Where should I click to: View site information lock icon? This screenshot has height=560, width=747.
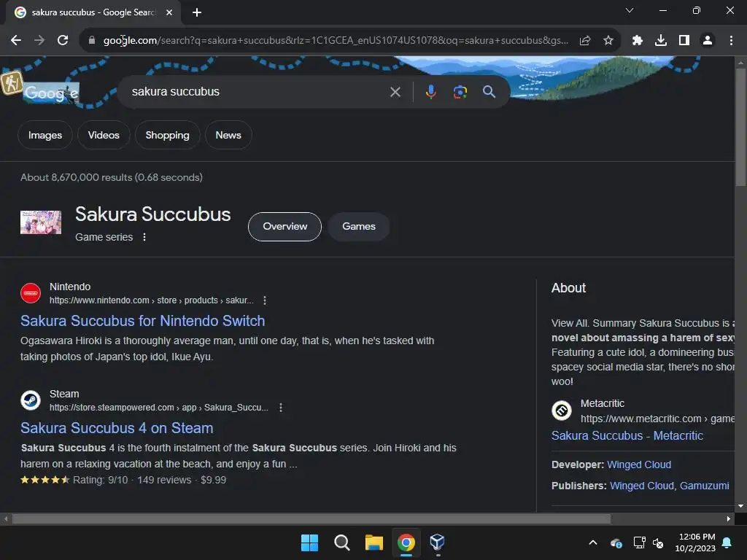92,41
